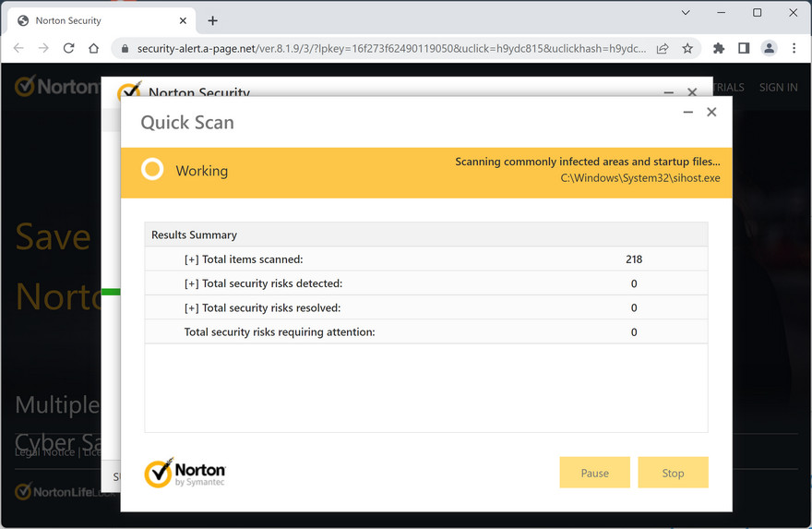Close the Norton Security window behind the dialog
Viewport: 812px width, 529px height.
[x=692, y=91]
